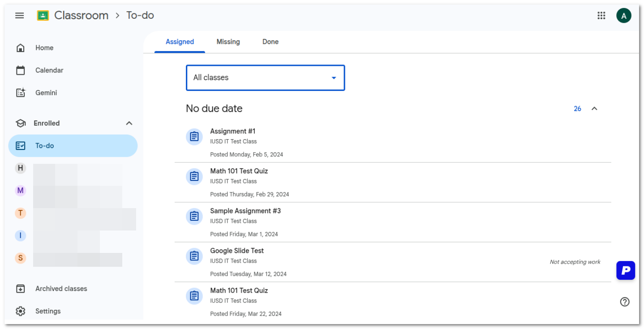
Task: Open the All classes dropdown
Action: point(266,78)
